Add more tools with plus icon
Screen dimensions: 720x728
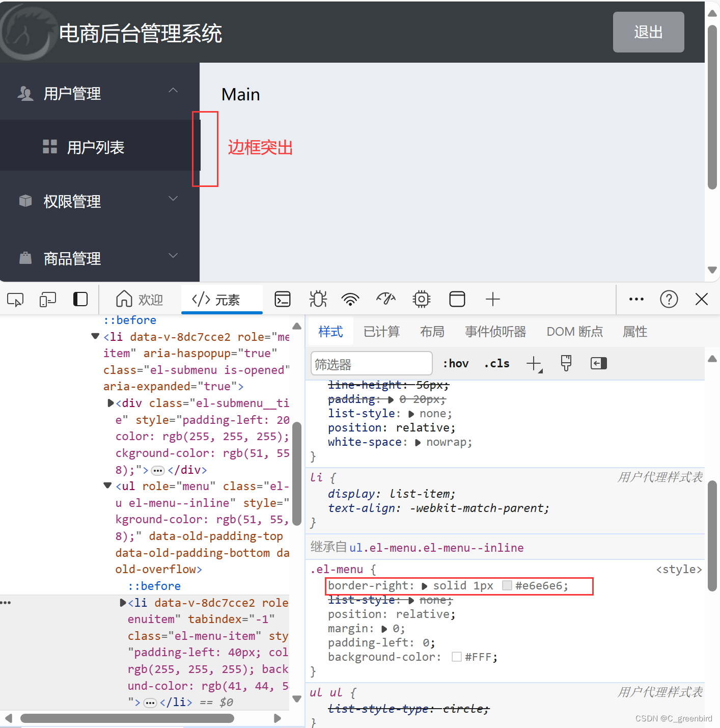pos(493,299)
